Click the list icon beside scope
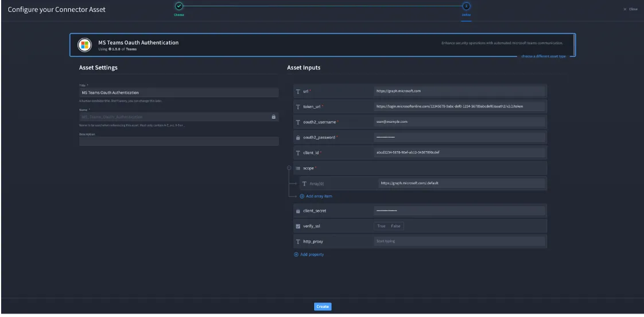This screenshot has height=317, width=644. pyautogui.click(x=298, y=168)
